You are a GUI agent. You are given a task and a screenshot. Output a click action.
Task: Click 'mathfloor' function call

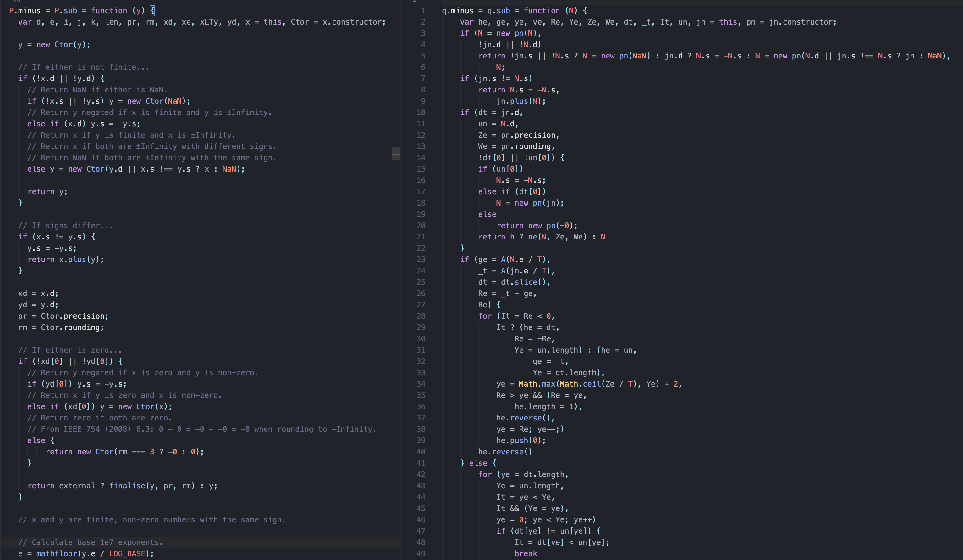point(57,554)
